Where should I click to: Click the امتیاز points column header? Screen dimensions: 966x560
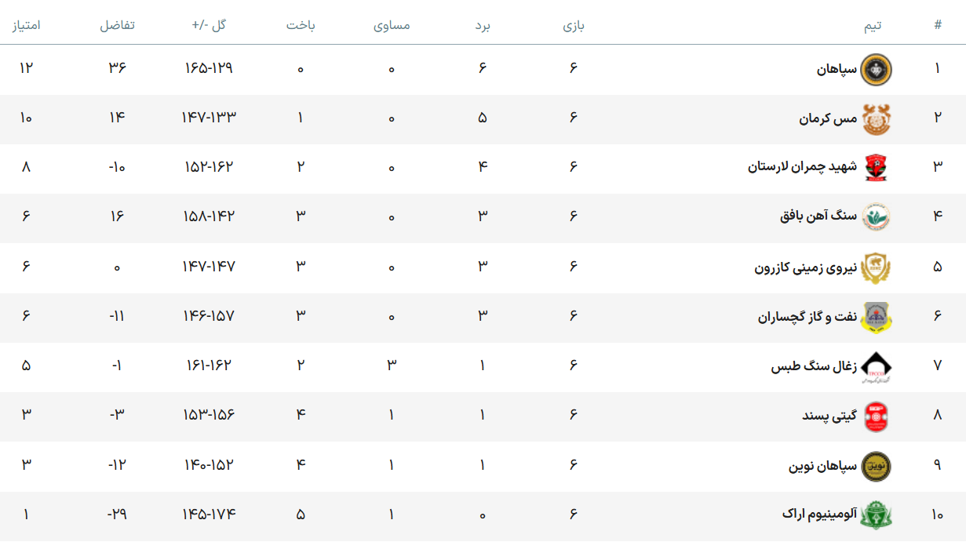tap(26, 25)
